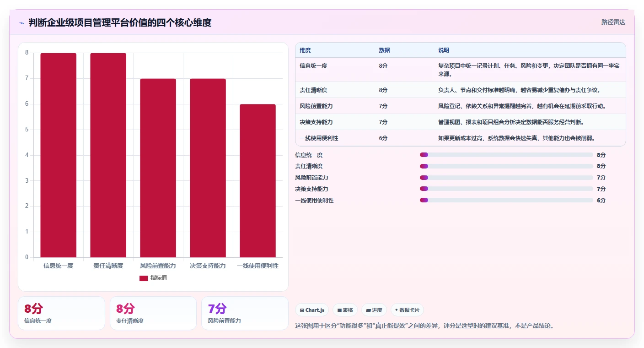Click the 责任清晰度 bar in chart

click(x=108, y=155)
